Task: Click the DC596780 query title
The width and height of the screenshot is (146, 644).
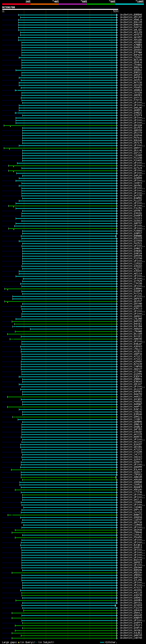Action: (x=8, y=8)
